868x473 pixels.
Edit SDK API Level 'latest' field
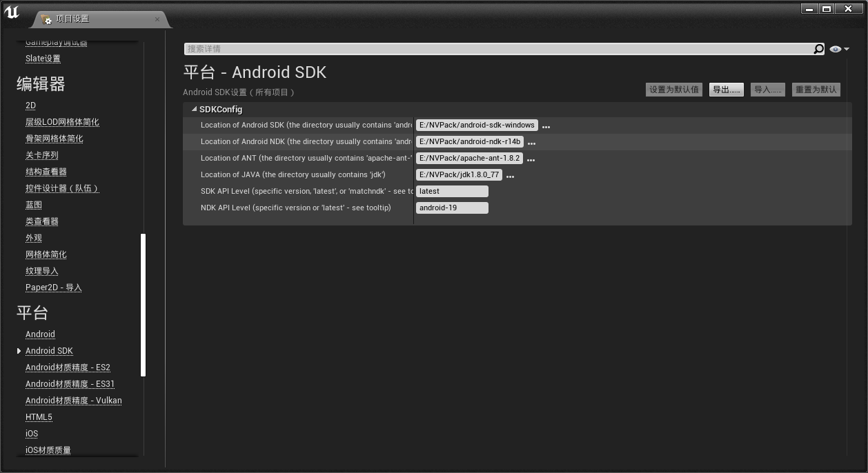pyautogui.click(x=452, y=191)
